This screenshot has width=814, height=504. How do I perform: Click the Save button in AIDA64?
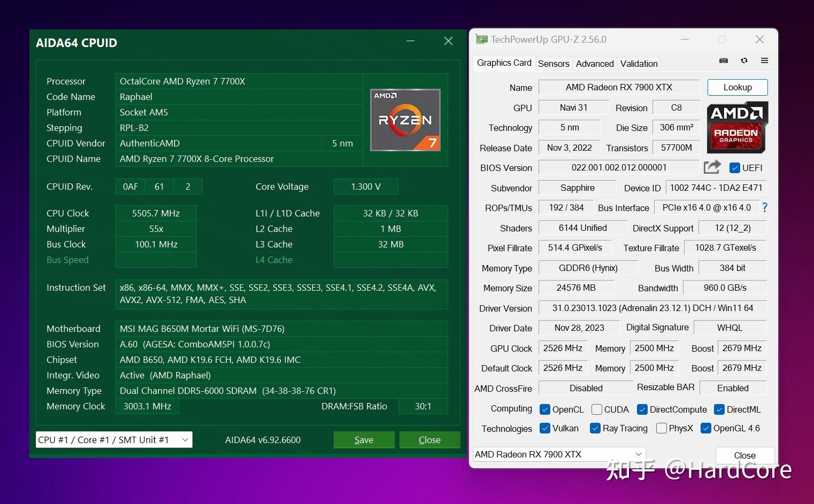(364, 440)
